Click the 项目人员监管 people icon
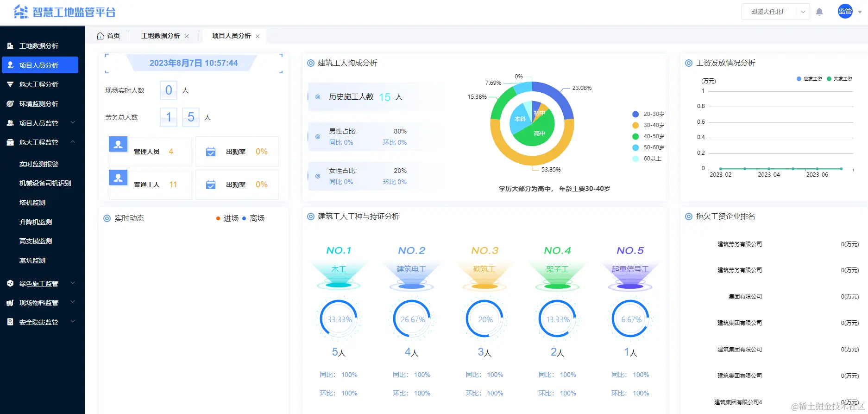 pyautogui.click(x=10, y=123)
